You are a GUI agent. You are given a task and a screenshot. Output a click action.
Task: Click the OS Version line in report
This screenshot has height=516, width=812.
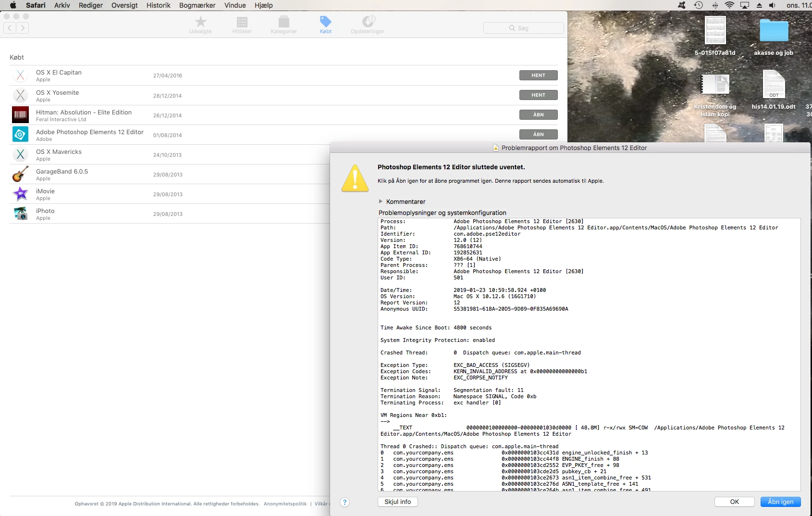point(458,296)
